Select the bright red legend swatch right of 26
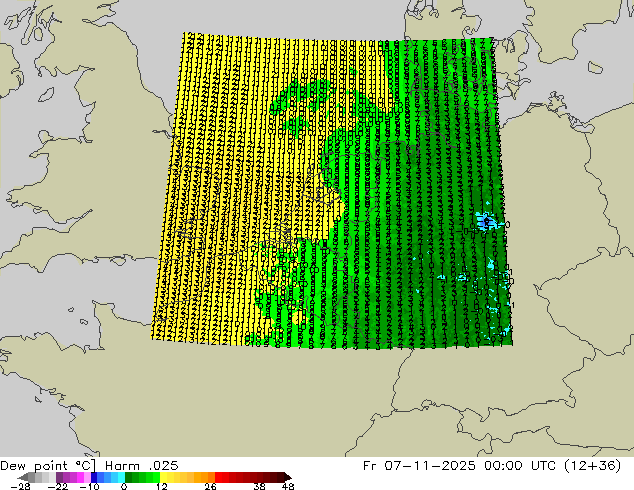634x490 pixels. pyautogui.click(x=218, y=477)
